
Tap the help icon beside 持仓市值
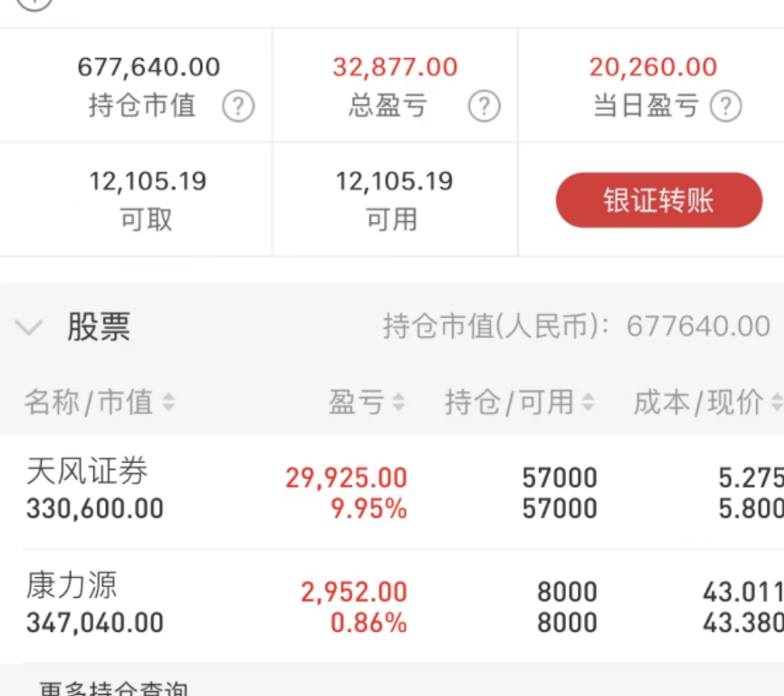click(238, 106)
